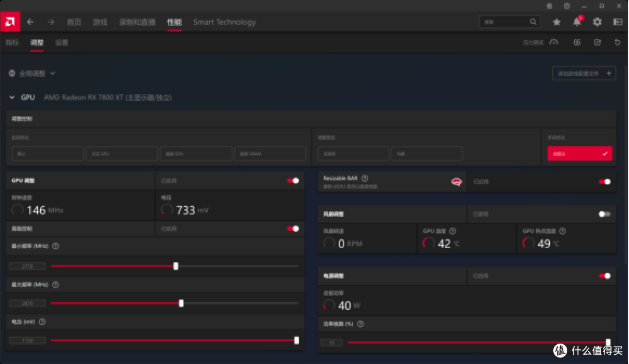Click the 最大频率 slider handle
This screenshot has width=629, height=364.
[x=181, y=303]
